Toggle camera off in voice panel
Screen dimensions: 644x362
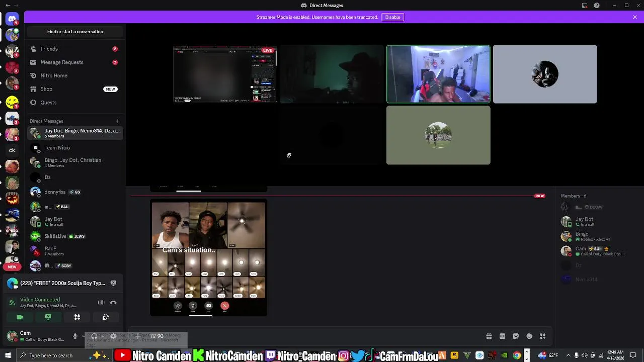click(20, 317)
